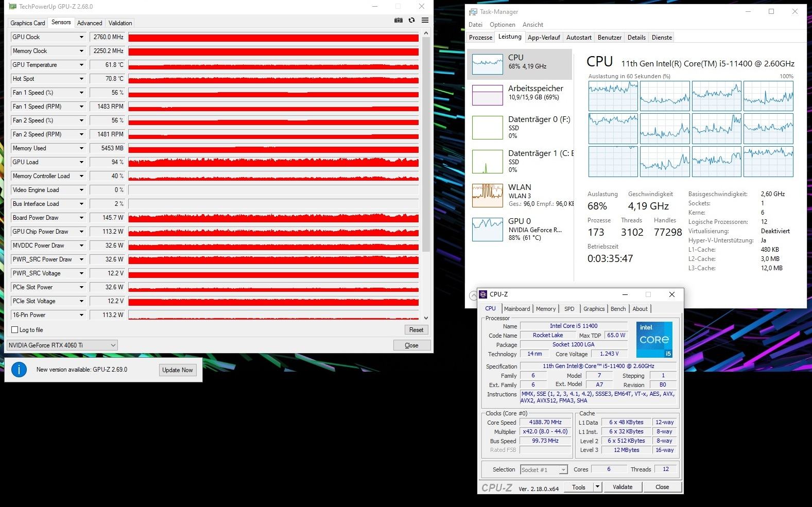Click the Board Power Draw value 145.7 W

point(107,218)
